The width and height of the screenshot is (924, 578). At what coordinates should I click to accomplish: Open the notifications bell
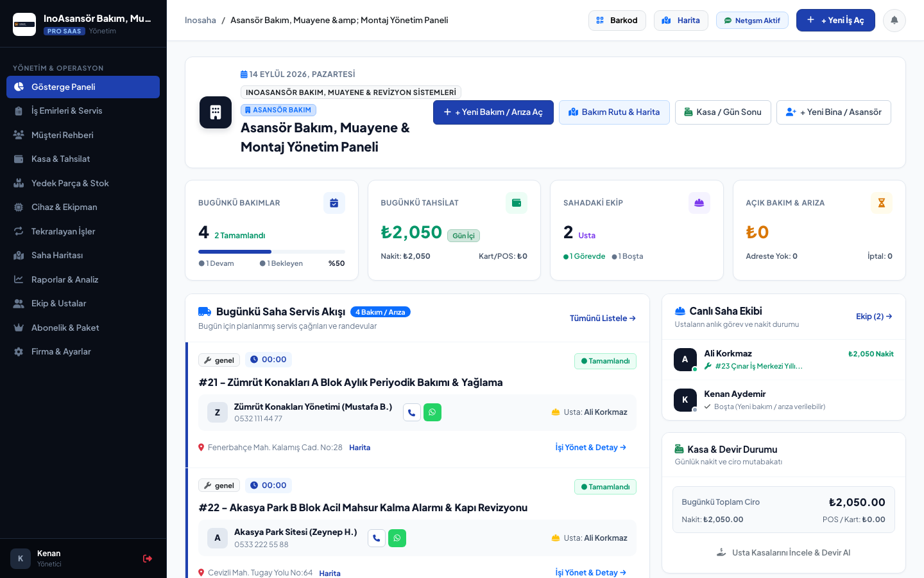pyautogui.click(x=894, y=21)
